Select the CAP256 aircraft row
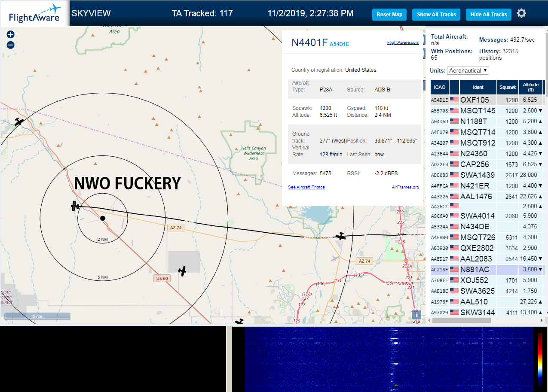 point(487,164)
